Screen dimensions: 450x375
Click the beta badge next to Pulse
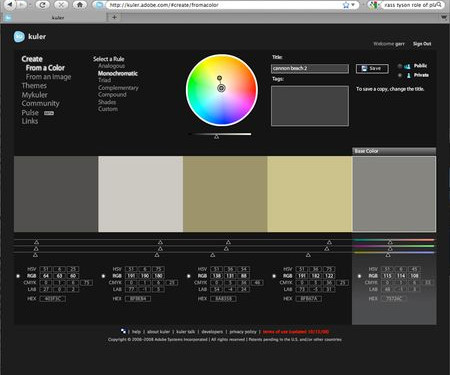coord(49,113)
